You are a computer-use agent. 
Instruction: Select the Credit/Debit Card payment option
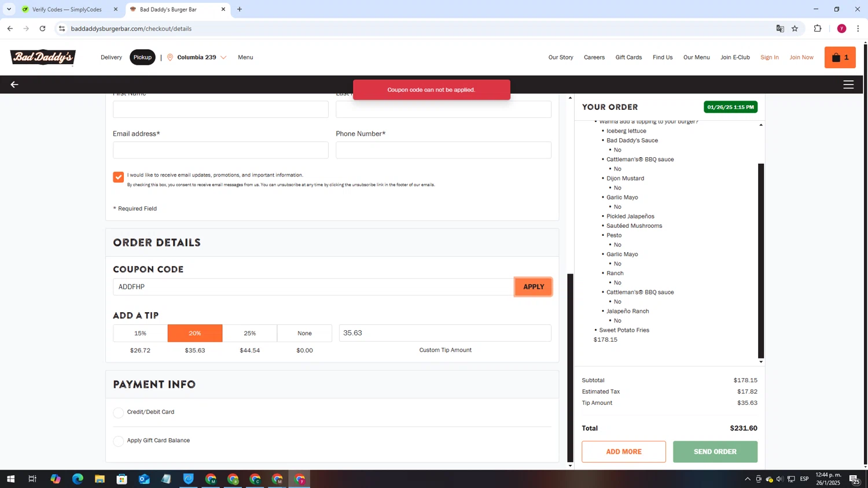point(119,412)
